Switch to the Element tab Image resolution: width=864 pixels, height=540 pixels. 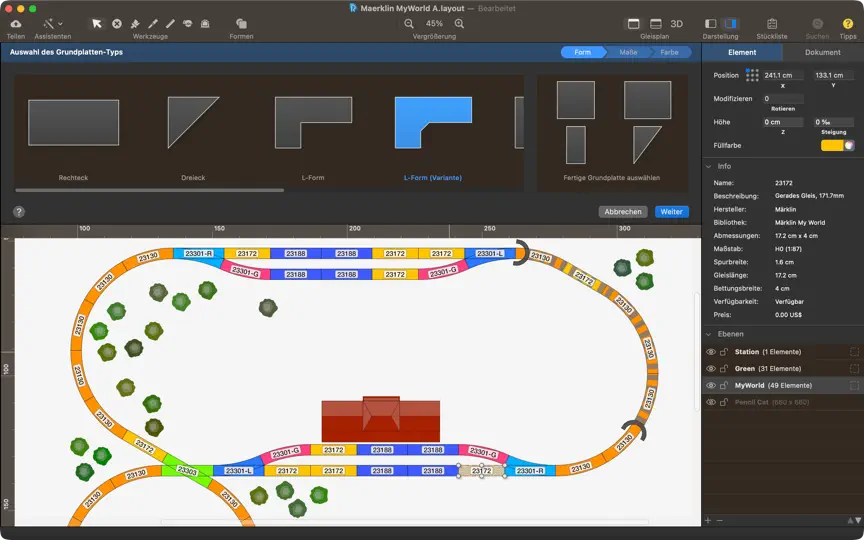coord(742,52)
